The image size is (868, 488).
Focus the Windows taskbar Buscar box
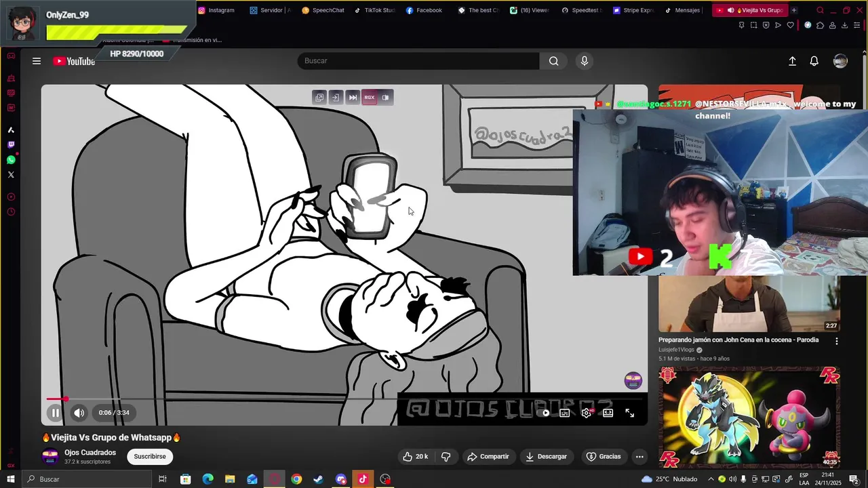coord(87,479)
